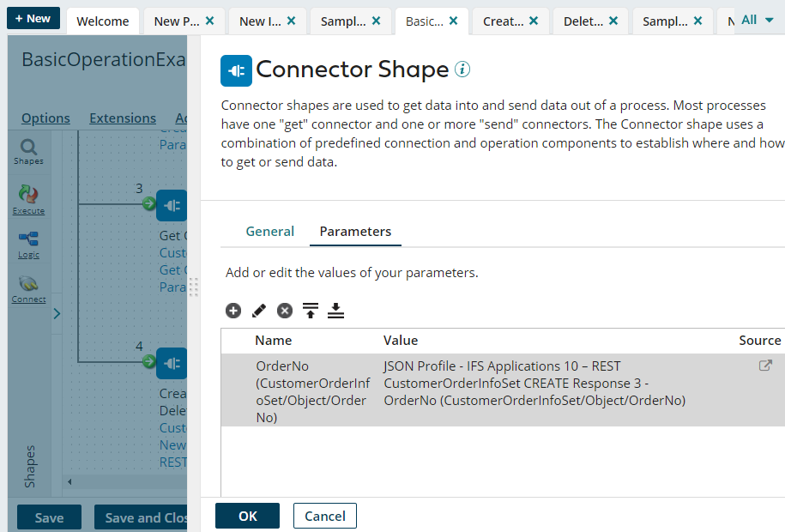
Task: Import parameters using the down-arrow icon
Action: pos(335,311)
